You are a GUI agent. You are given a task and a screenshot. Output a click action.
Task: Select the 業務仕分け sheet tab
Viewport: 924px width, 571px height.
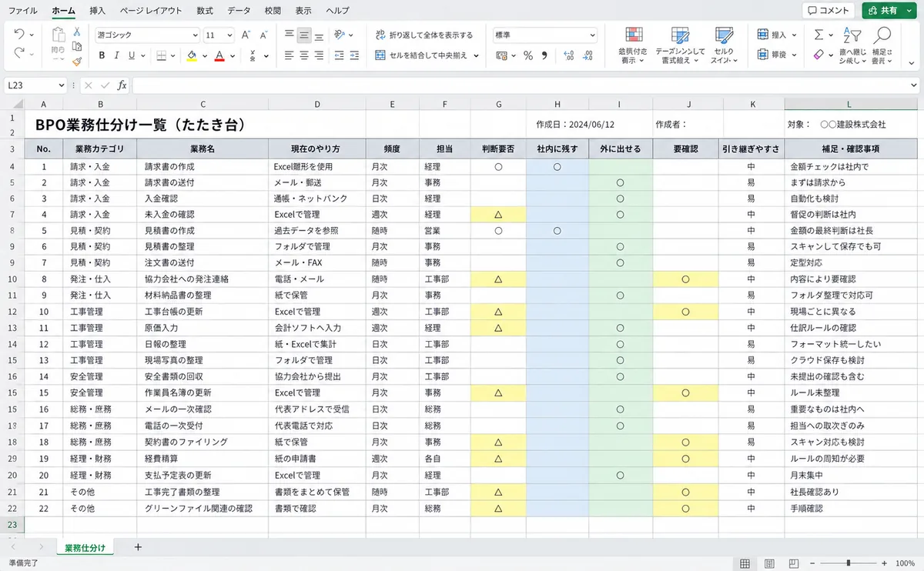(84, 547)
